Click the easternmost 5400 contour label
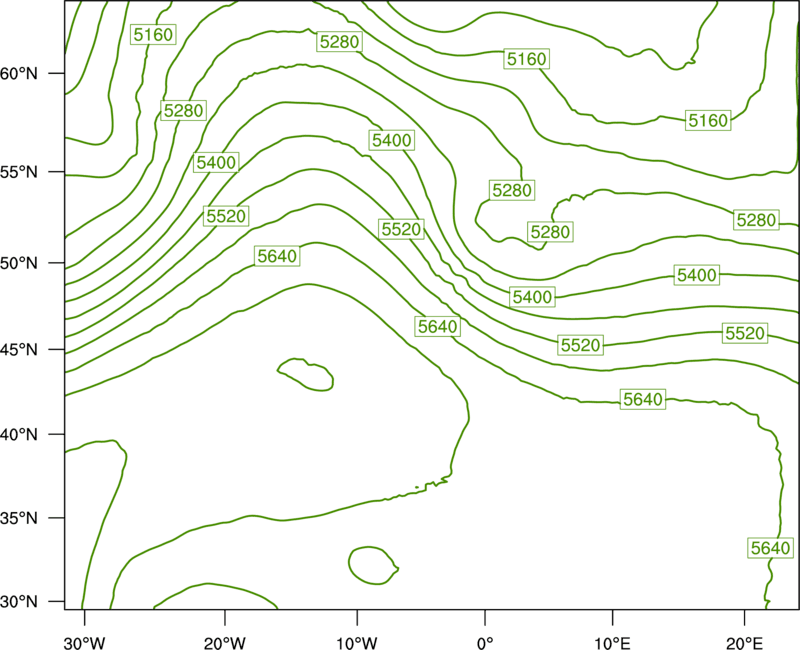Image resolution: width=800 pixels, height=650 pixels. click(x=697, y=275)
